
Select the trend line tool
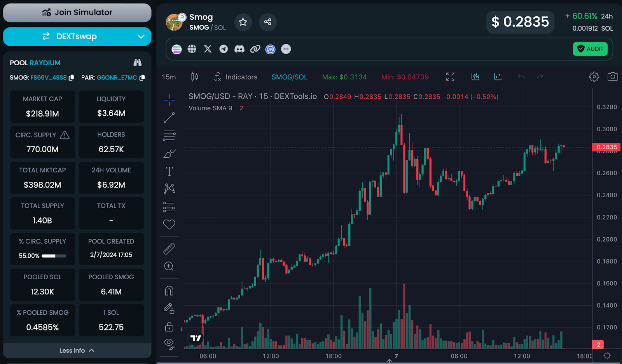pyautogui.click(x=169, y=118)
